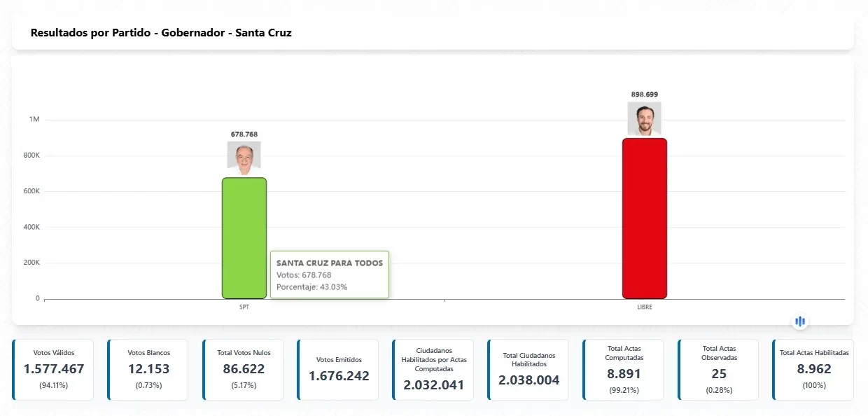868x416 pixels.
Task: Click the candidate photo above the LIBRE bar
Action: point(644,118)
